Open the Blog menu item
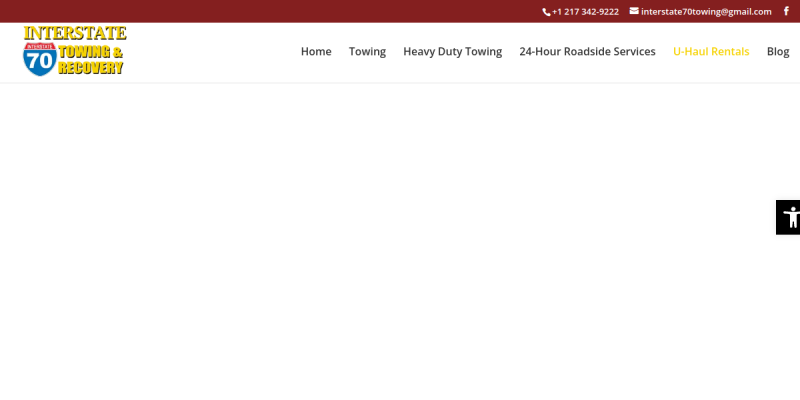The height and width of the screenshot is (400, 800). pos(778,52)
